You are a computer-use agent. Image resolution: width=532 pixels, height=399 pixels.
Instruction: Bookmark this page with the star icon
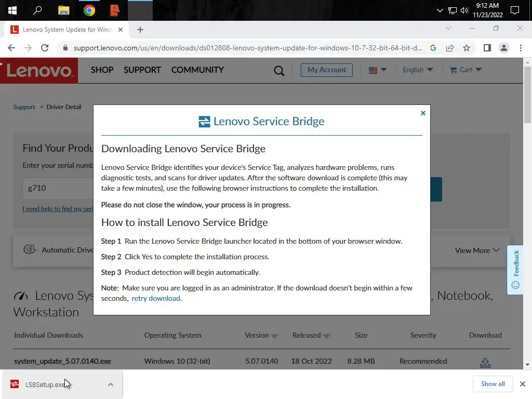click(467, 48)
